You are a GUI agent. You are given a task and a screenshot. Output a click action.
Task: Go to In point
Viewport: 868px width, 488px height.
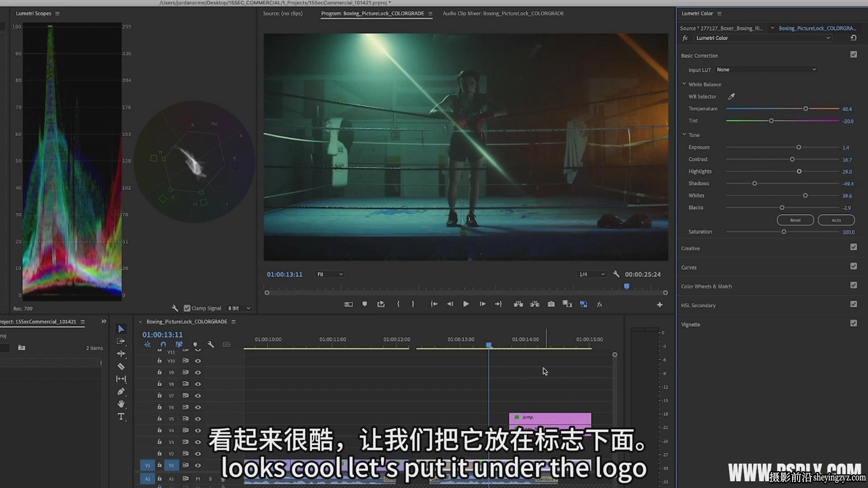[x=434, y=304]
